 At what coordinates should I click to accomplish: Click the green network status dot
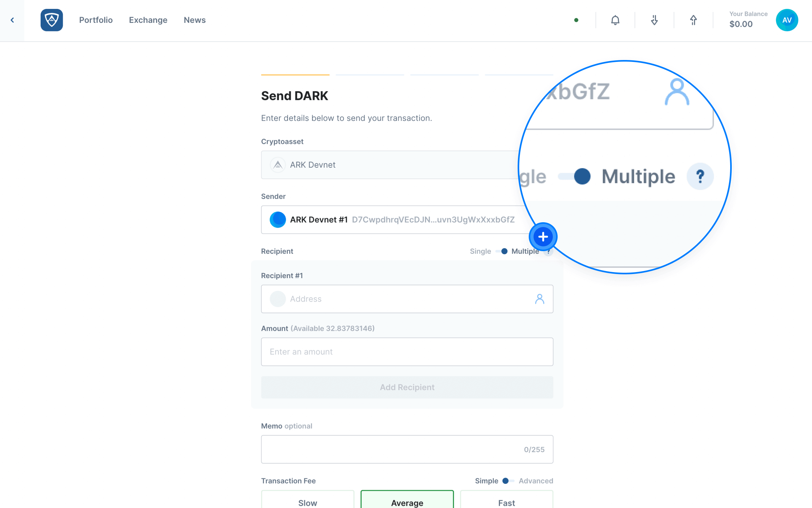(576, 20)
